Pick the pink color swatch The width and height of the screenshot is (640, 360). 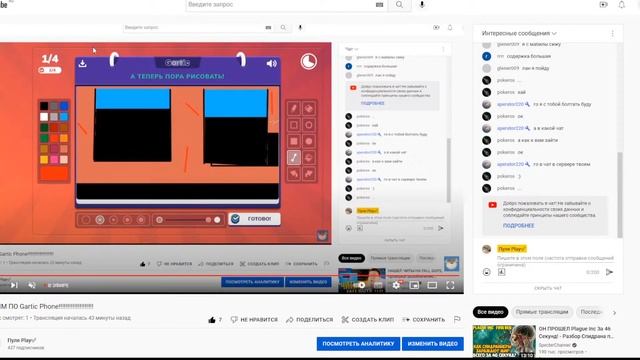[54, 160]
